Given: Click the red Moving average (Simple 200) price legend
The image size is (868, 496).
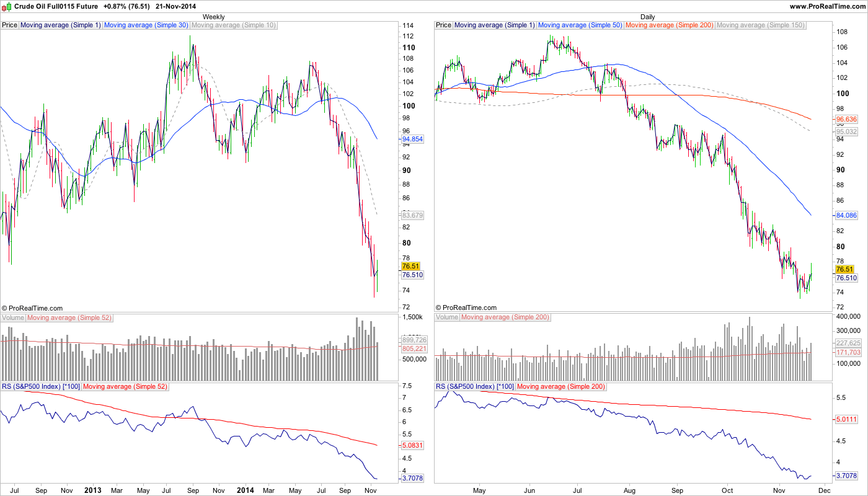Looking at the screenshot, I should [670, 25].
